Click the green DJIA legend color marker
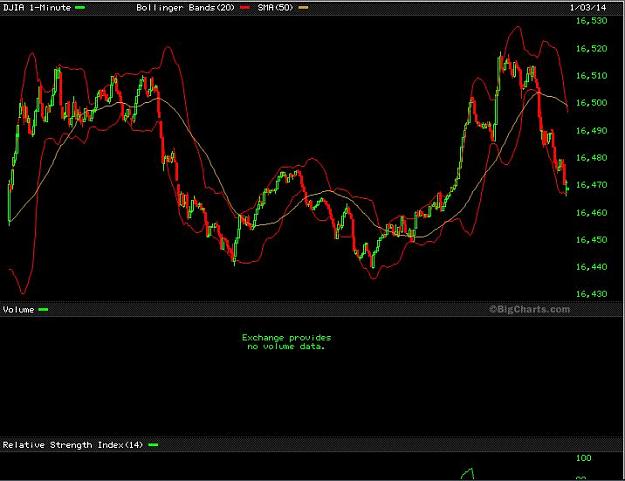Screen dimensions: 625x481 tap(80, 8)
